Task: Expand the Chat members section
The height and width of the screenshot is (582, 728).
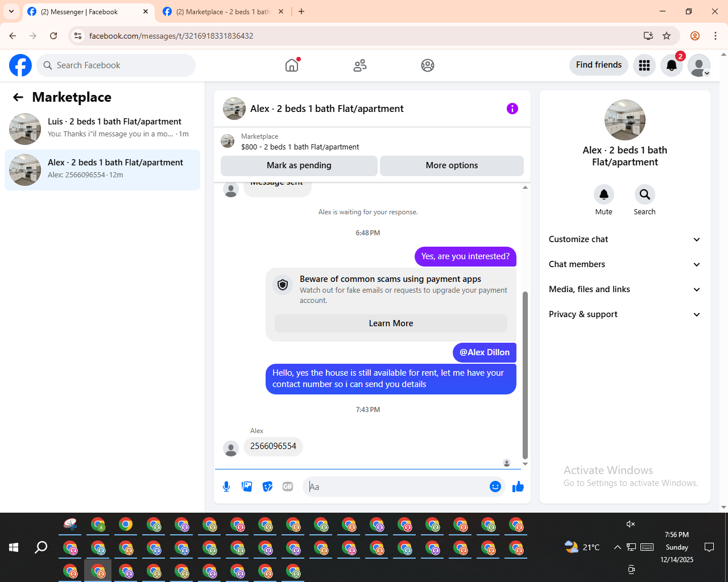Action: (624, 264)
